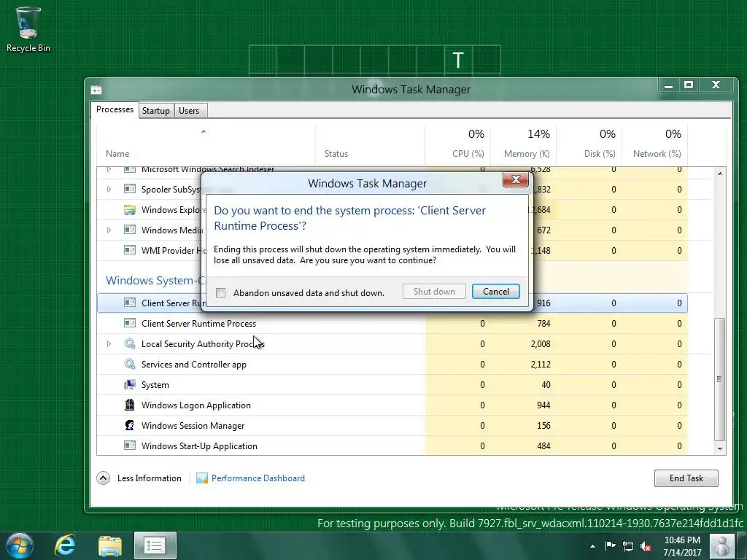747x560 pixels.
Task: Click the Windows Start orb
Action: tap(20, 545)
